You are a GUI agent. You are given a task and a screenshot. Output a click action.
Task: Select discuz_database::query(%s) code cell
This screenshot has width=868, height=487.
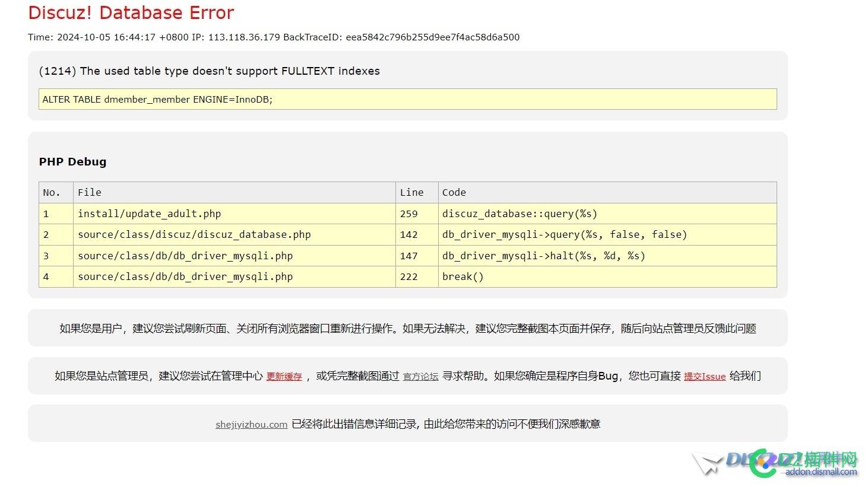(x=607, y=214)
